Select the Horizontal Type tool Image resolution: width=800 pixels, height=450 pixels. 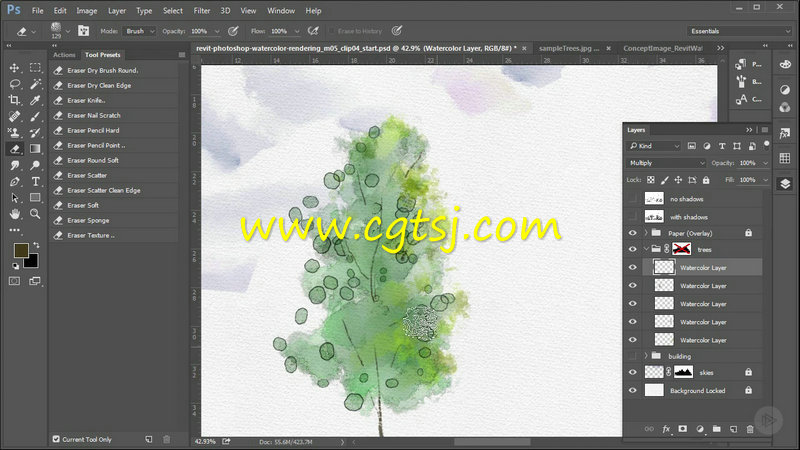(x=35, y=181)
